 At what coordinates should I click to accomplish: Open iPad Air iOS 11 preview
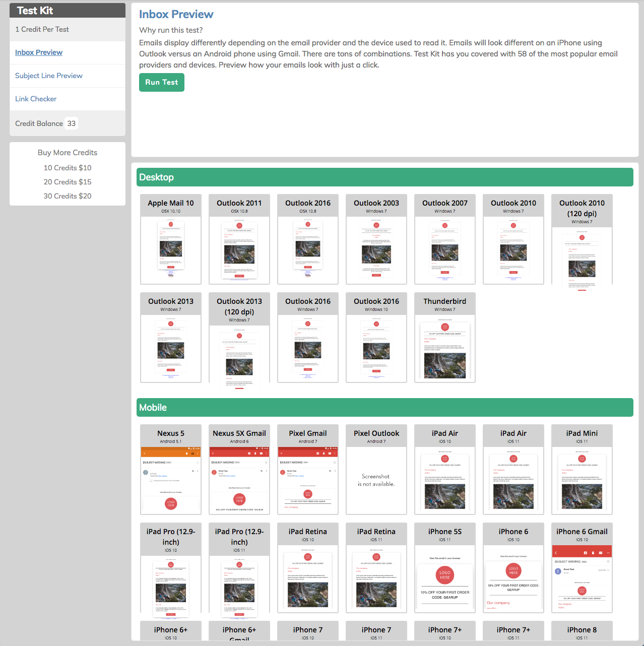pos(513,470)
